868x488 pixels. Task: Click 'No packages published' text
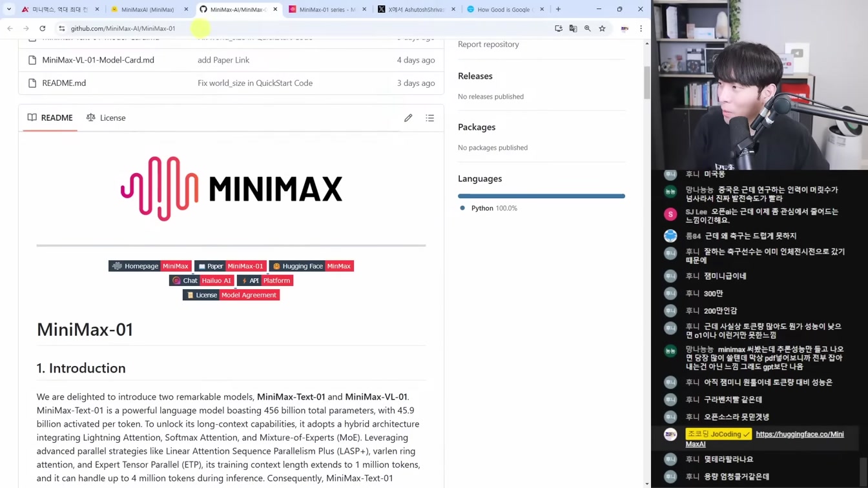(x=493, y=148)
